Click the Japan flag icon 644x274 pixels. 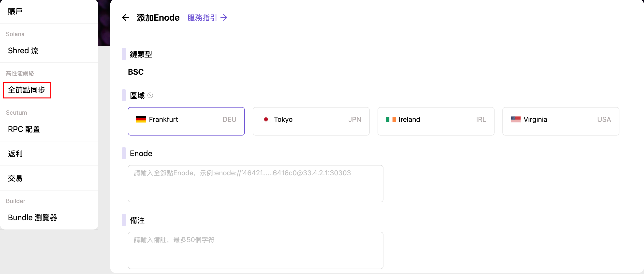[266, 119]
